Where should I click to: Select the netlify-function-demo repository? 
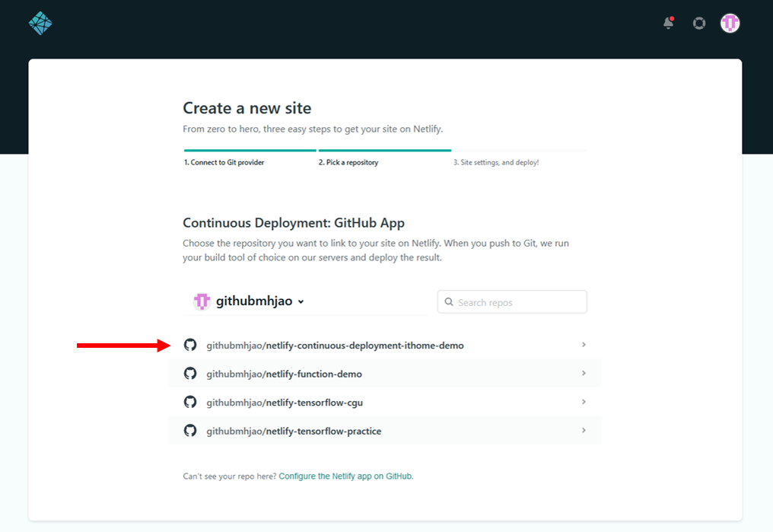click(313, 374)
